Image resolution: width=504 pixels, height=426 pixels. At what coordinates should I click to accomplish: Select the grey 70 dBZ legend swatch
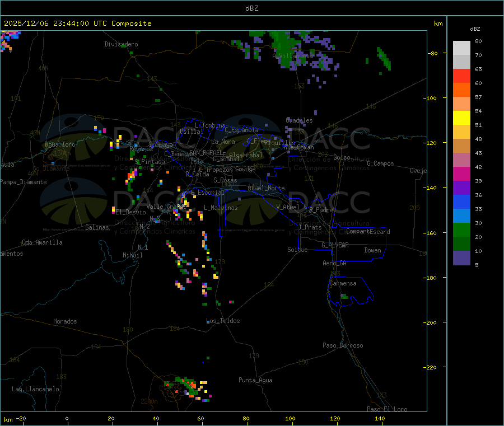(x=461, y=62)
